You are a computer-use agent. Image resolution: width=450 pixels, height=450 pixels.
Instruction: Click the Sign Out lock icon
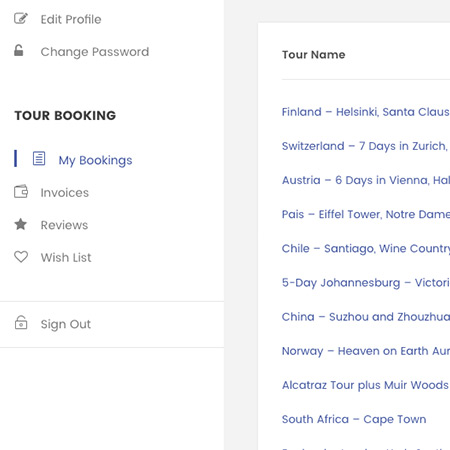[x=21, y=322]
